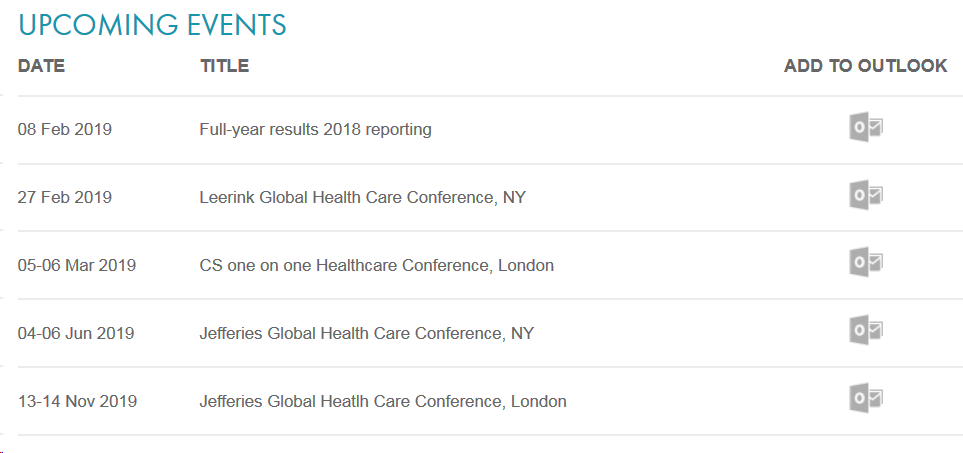This screenshot has width=963, height=453.
Task: Click Jefferies Global Health Care Conference, NY title
Action: click(366, 334)
